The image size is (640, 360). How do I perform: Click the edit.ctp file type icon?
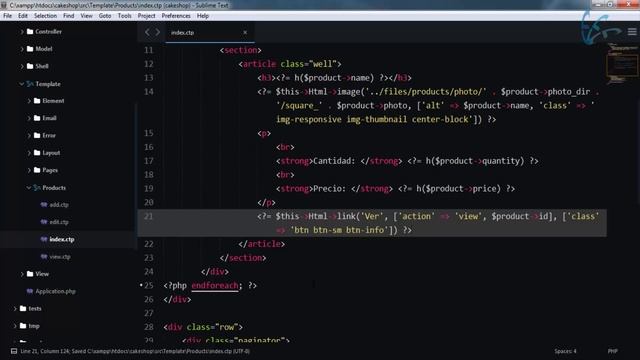click(x=44, y=222)
